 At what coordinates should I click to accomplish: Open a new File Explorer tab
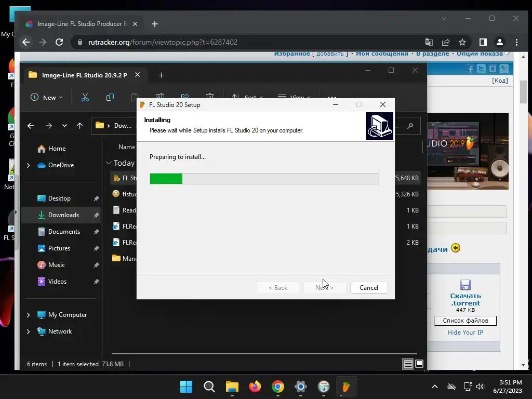pos(162,75)
